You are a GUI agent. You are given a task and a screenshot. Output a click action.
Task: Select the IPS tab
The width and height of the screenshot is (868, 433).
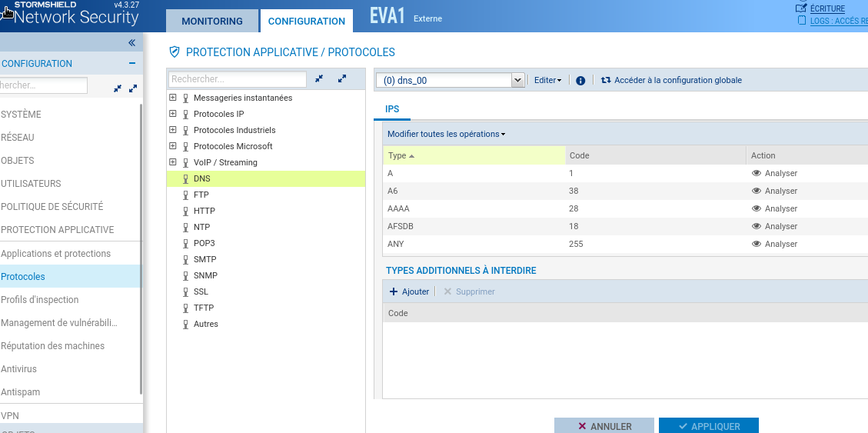(x=392, y=109)
